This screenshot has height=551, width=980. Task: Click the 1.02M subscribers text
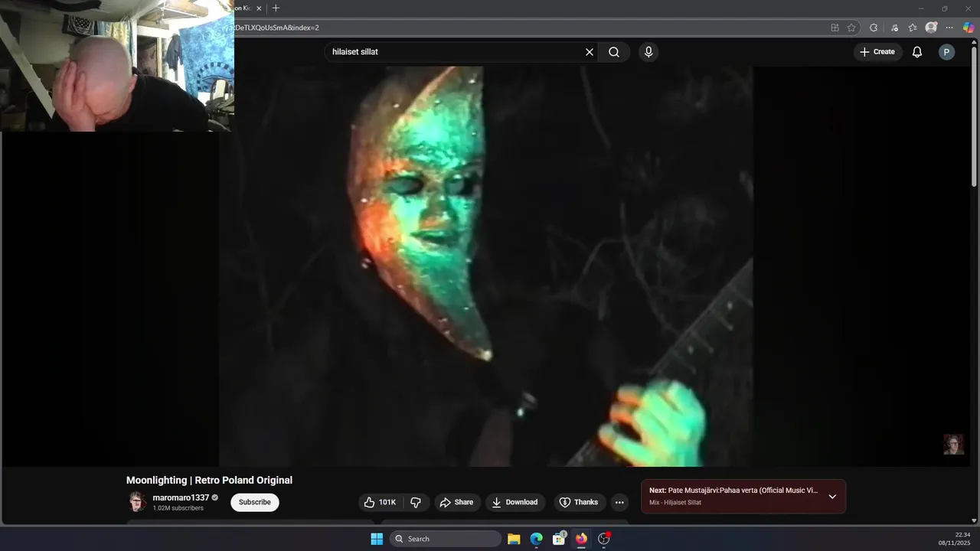tap(178, 508)
